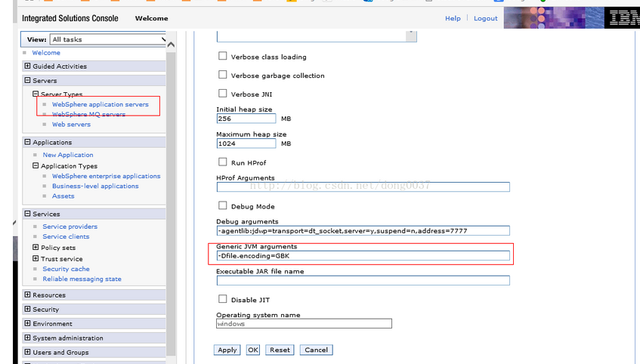The image size is (640, 364).
Task: Collapse the Applications section
Action: pyautogui.click(x=27, y=142)
